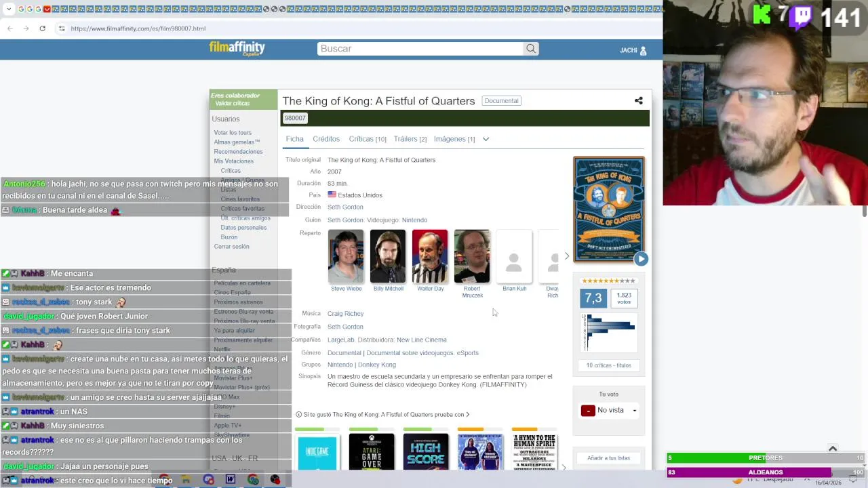Open New Line Cinema link
Image resolution: width=868 pixels, height=488 pixels.
[421, 340]
